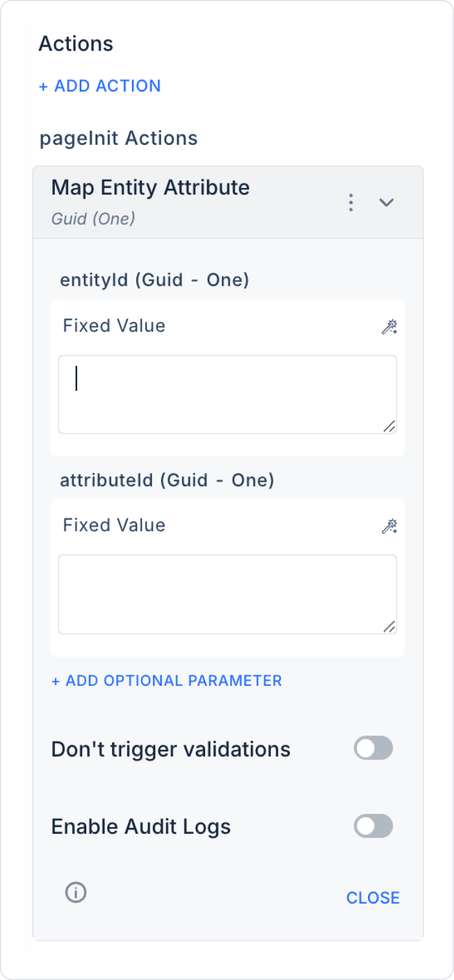Click the resize handle of entityId textarea
Viewport: 454px width, 980px height.
point(390,427)
